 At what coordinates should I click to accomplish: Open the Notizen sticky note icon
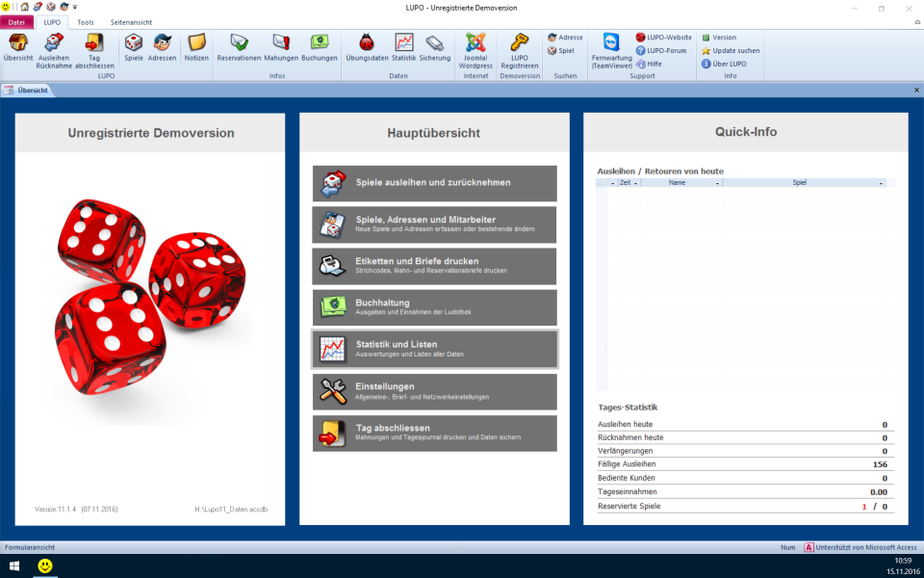196,48
